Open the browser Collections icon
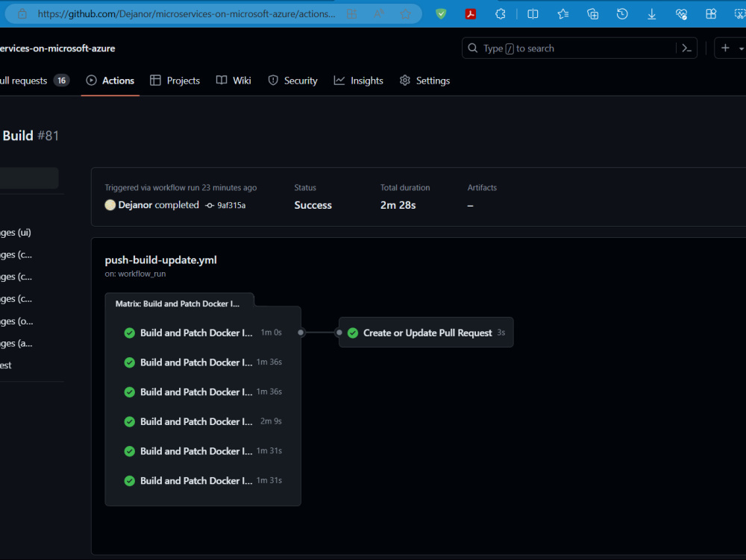 592,13
